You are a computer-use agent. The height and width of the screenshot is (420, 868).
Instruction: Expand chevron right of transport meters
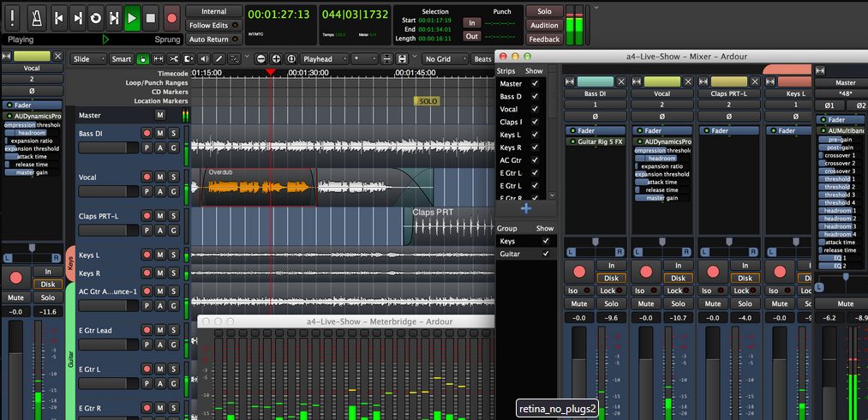(x=596, y=8)
